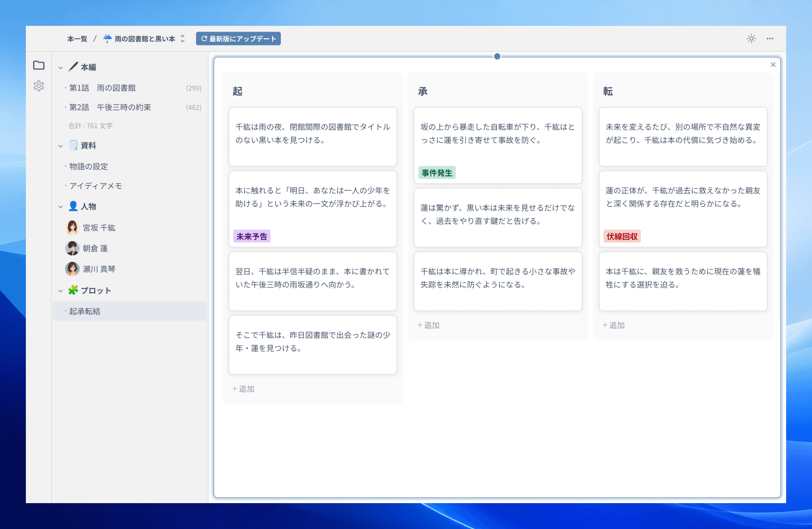Toggle the light/dark theme sun icon

click(751, 39)
